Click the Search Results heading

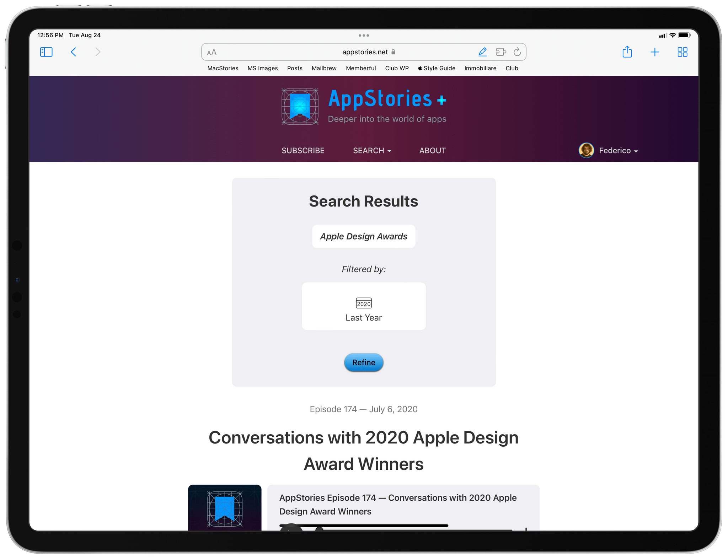(363, 201)
